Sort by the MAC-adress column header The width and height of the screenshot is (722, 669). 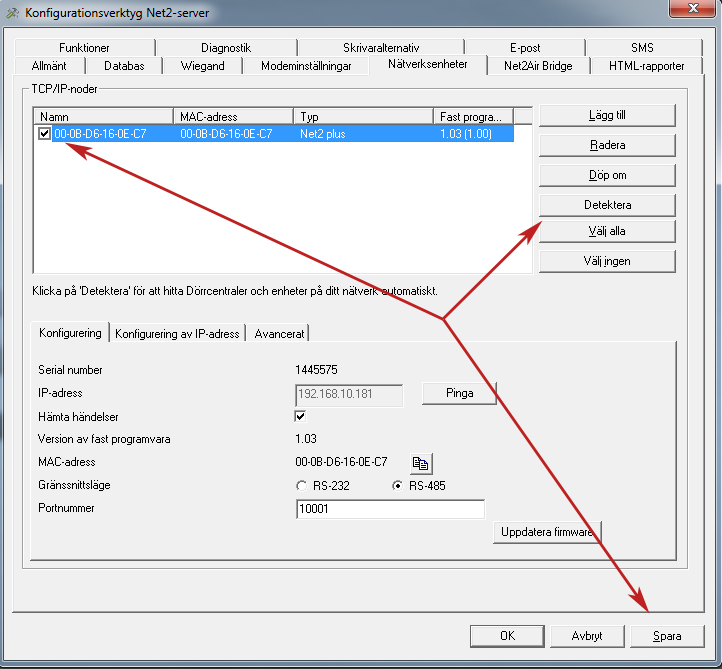233,116
